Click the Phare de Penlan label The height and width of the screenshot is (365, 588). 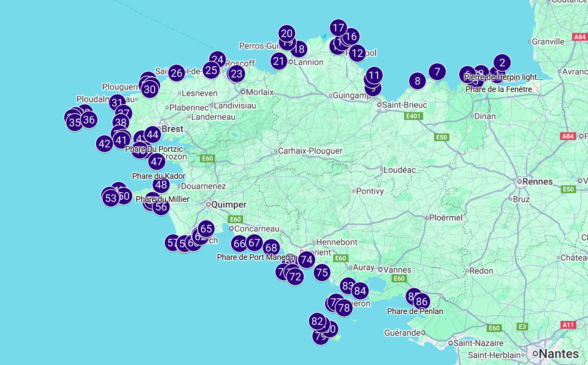(x=415, y=311)
